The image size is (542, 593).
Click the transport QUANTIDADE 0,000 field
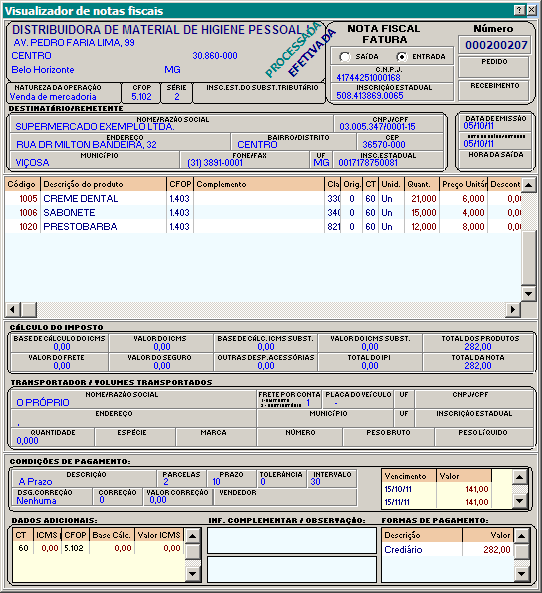53,437
